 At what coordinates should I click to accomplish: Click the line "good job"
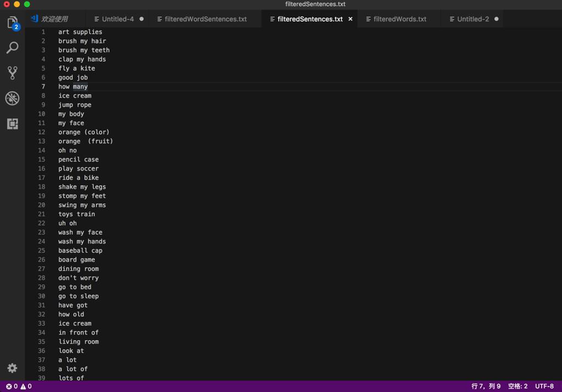[73, 78]
